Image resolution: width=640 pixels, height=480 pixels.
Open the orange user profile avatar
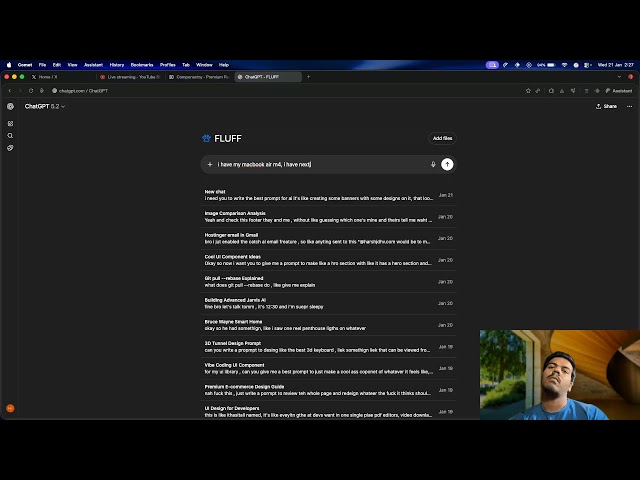tap(11, 408)
